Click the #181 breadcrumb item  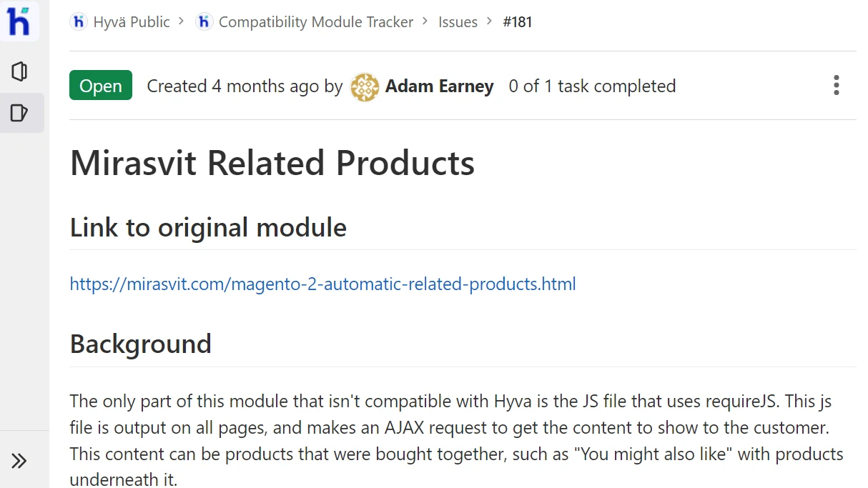(x=517, y=22)
